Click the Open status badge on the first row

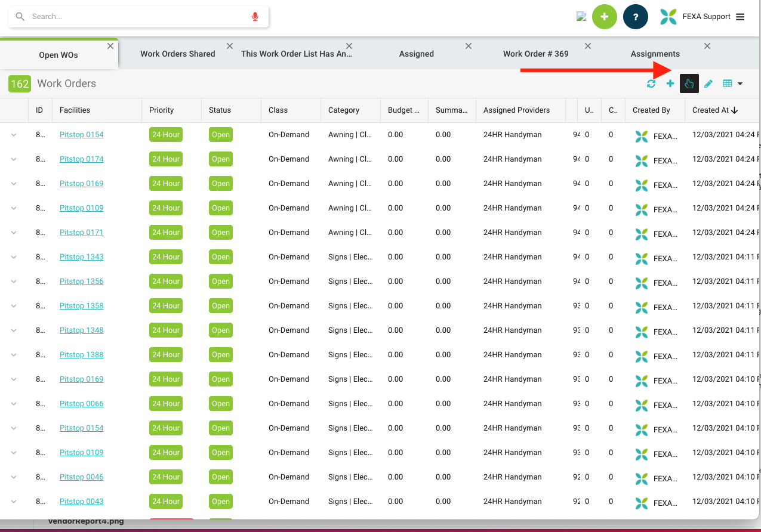coord(220,134)
